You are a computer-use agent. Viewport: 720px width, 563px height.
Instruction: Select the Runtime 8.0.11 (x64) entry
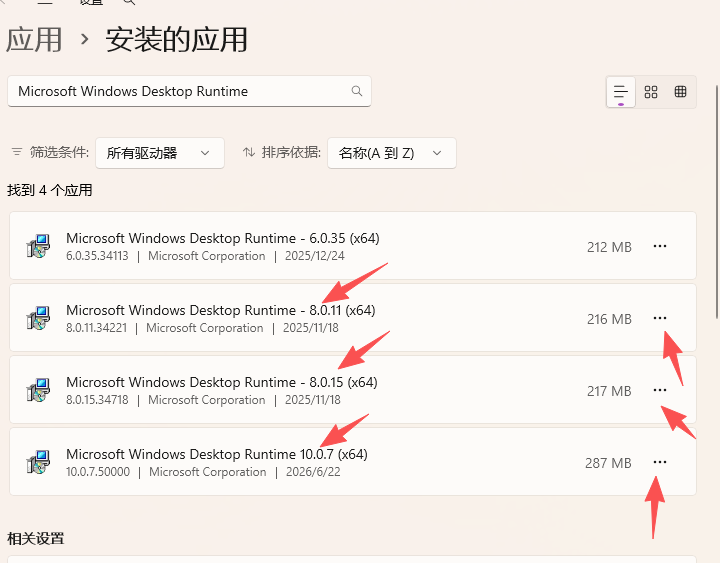coord(353,318)
